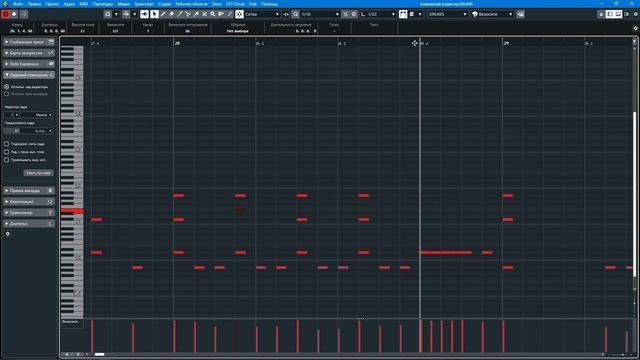
Task: Expand the Expression Map section
Action: [x=29, y=53]
